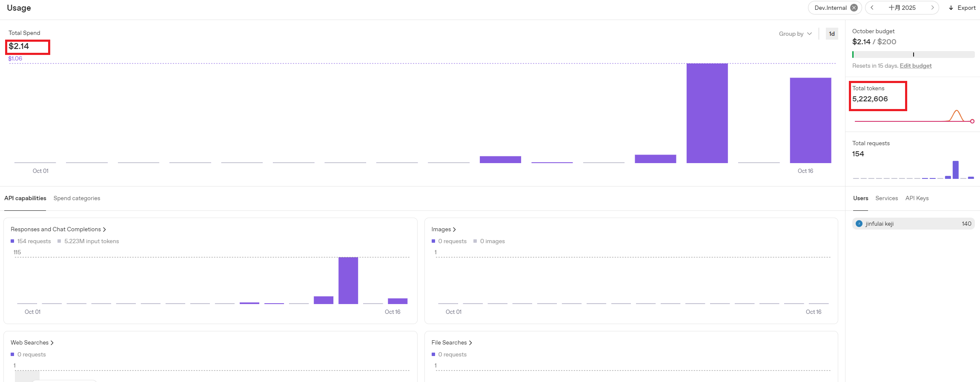
Task: Click the jinfulai keji user avatar icon
Action: 859,224
